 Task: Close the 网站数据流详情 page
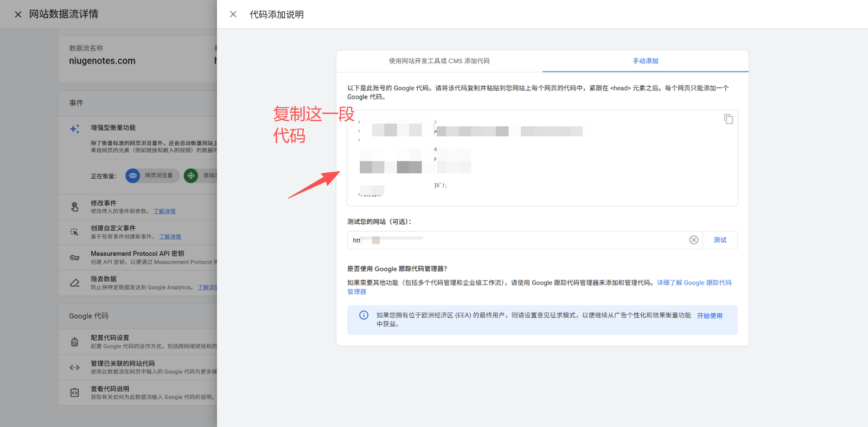18,15
